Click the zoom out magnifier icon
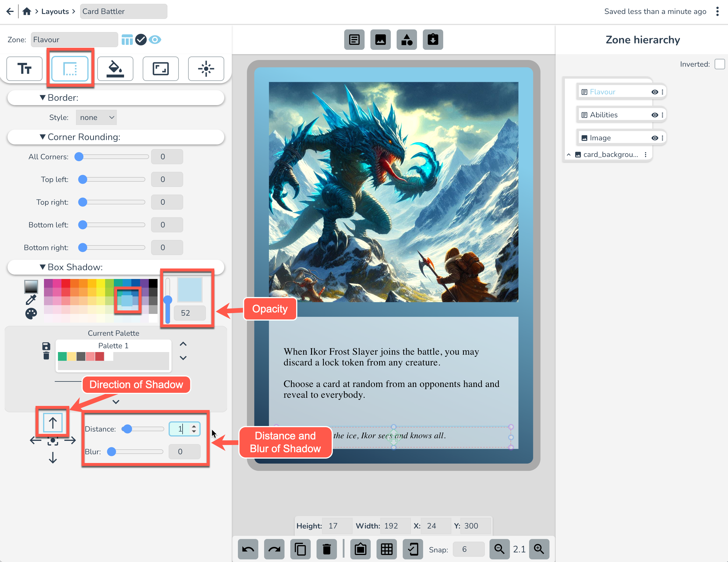Viewport: 728px width, 562px height. pos(499,549)
